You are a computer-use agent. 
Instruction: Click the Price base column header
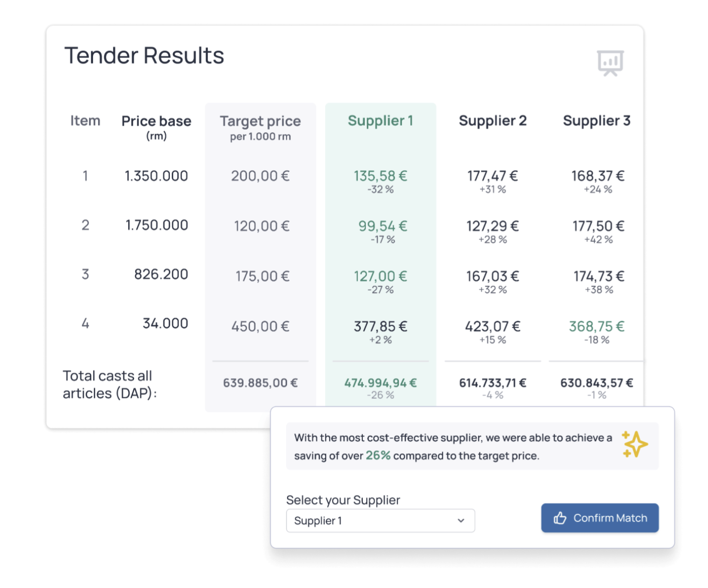(x=156, y=121)
